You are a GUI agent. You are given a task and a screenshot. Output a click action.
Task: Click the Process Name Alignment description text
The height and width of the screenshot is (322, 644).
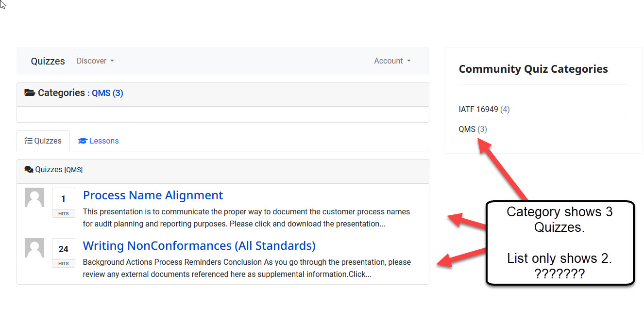coord(246,218)
